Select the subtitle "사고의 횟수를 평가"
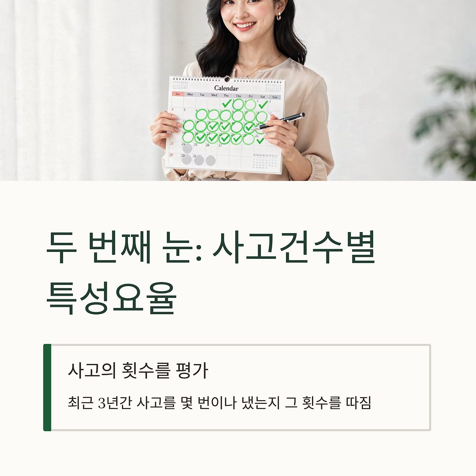The image size is (476, 476). (138, 370)
